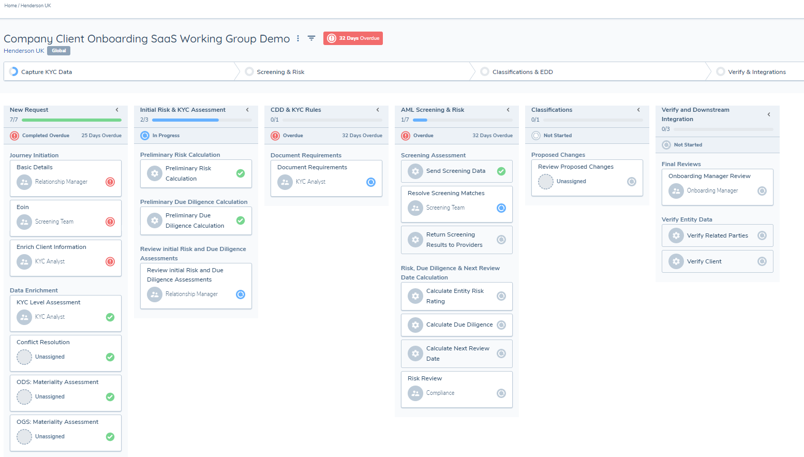Click the 'Data Enrichment' section heading
This screenshot has width=804, height=457.
click(33, 290)
